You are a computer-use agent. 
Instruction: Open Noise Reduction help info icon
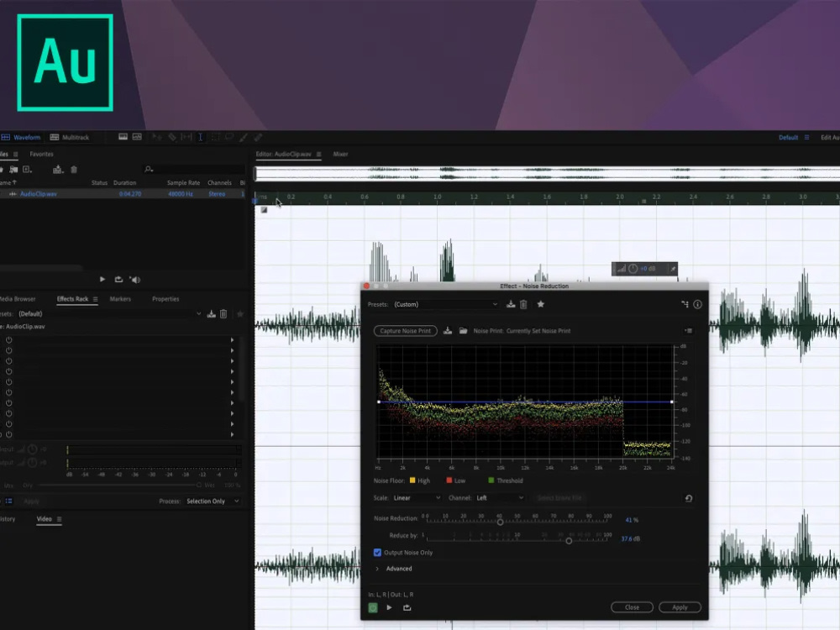697,304
